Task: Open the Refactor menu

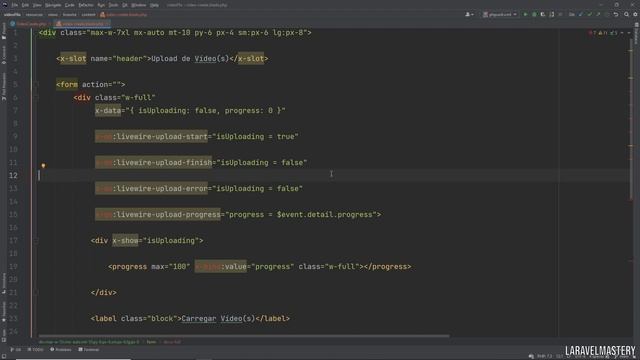Action: (86, 5)
